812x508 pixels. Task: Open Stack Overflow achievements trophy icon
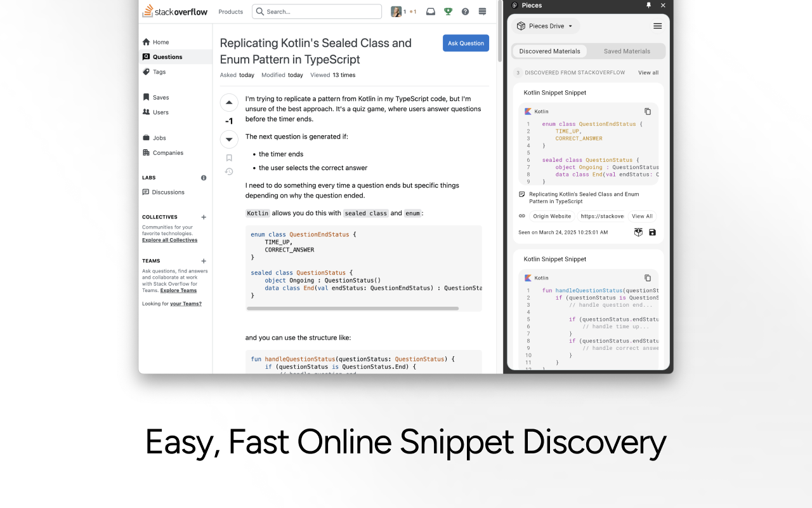pyautogui.click(x=449, y=11)
